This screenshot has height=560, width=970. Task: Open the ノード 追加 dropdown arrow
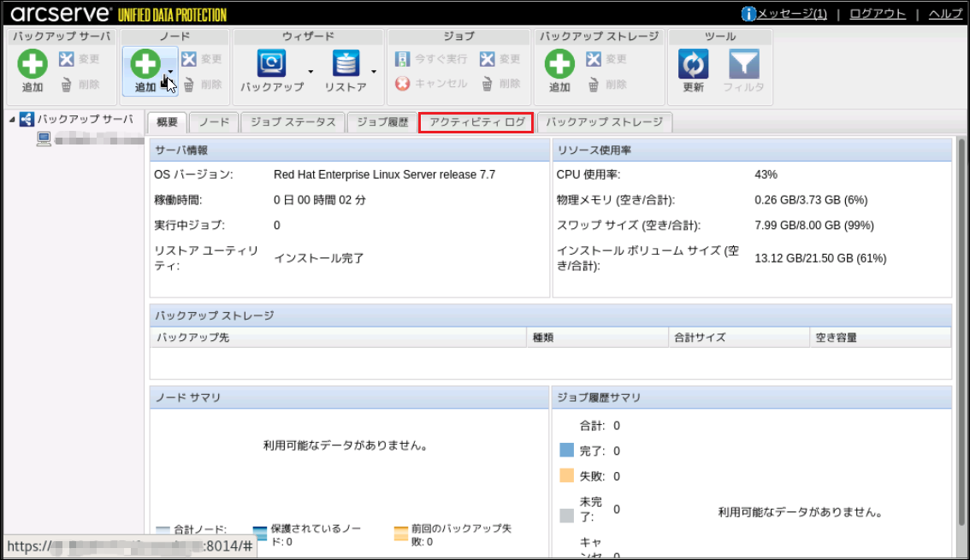171,74
